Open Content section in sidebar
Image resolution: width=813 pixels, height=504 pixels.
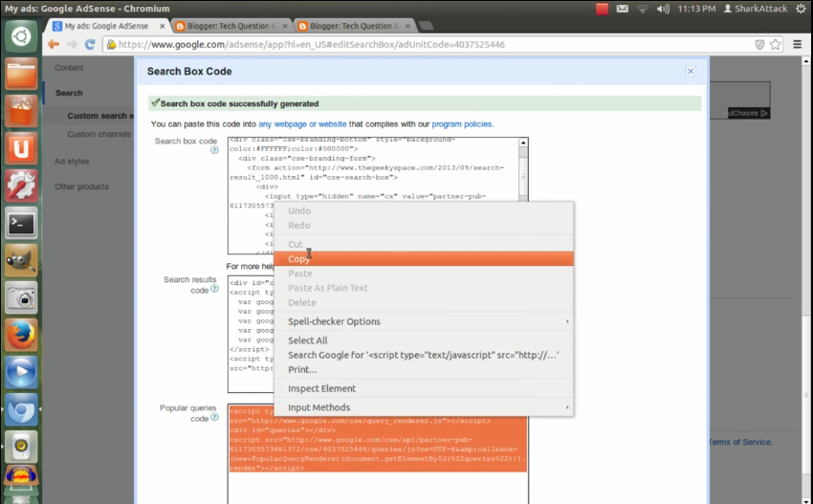click(69, 68)
